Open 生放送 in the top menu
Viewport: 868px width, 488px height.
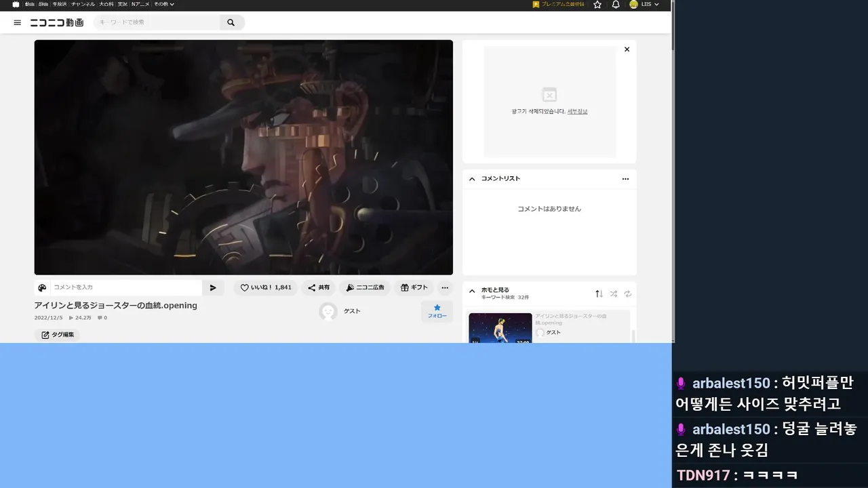60,4
